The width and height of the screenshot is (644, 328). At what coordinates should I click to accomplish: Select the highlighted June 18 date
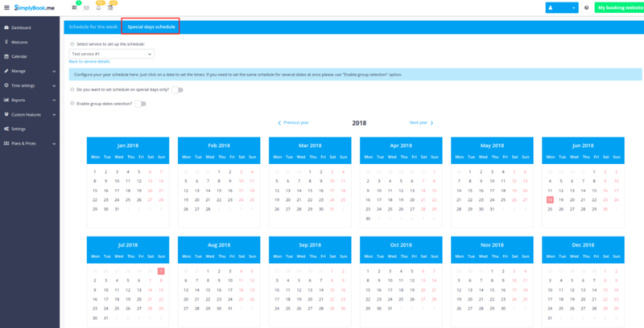click(550, 199)
